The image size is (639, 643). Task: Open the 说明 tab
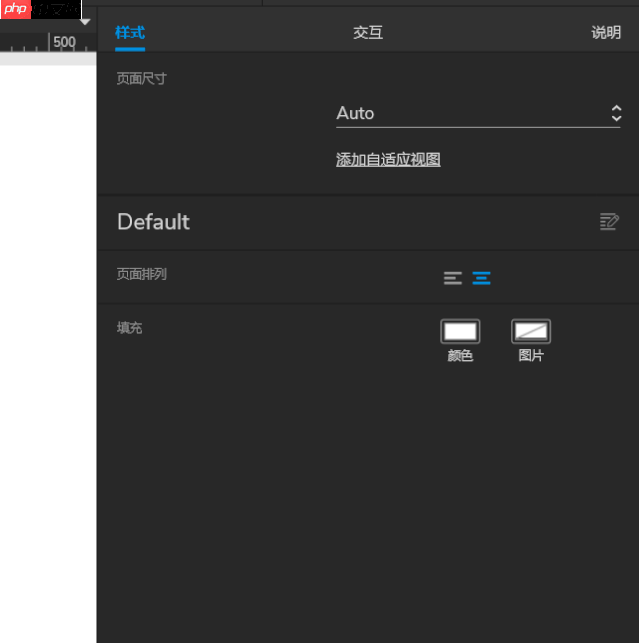click(x=606, y=33)
